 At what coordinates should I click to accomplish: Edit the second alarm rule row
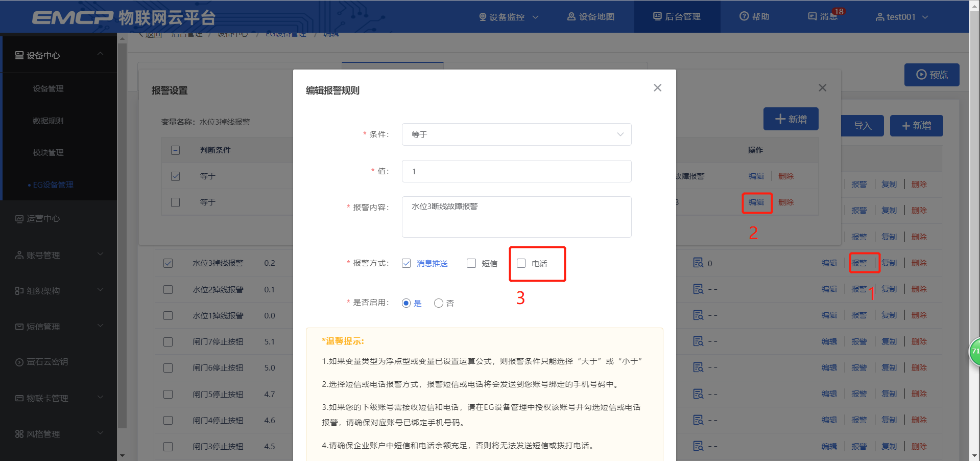click(756, 202)
